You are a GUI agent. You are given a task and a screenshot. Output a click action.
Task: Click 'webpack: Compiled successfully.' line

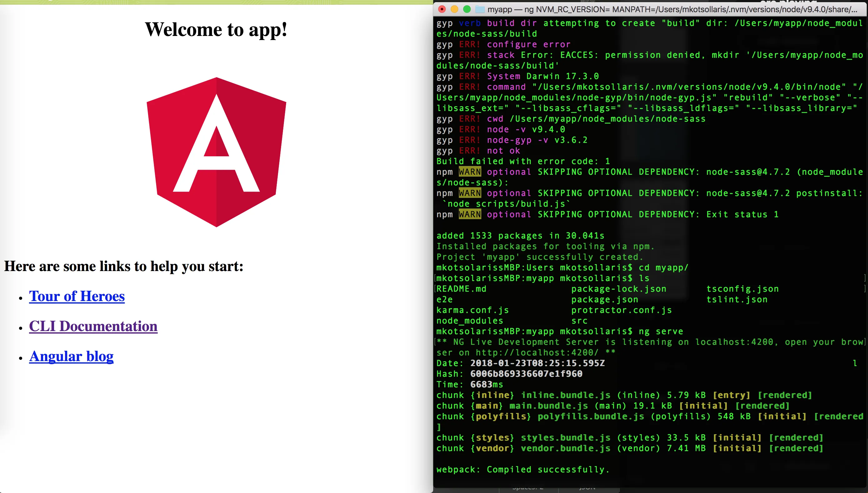point(523,469)
